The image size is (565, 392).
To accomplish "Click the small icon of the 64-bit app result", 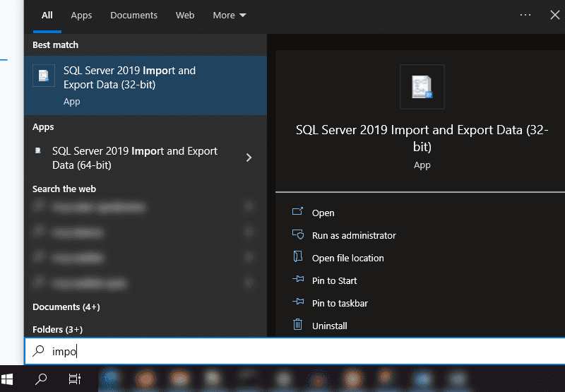I will 38,150.
